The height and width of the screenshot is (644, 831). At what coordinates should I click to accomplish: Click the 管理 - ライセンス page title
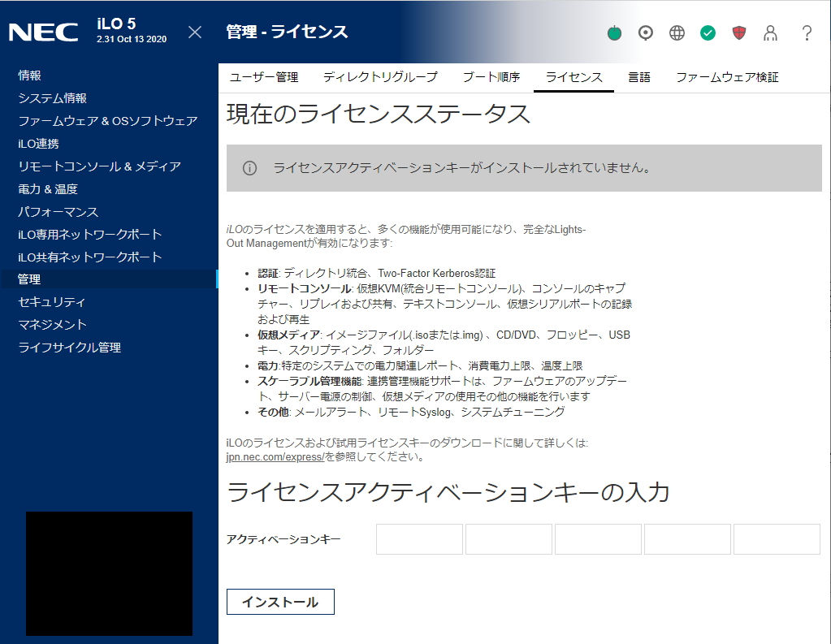tap(288, 32)
